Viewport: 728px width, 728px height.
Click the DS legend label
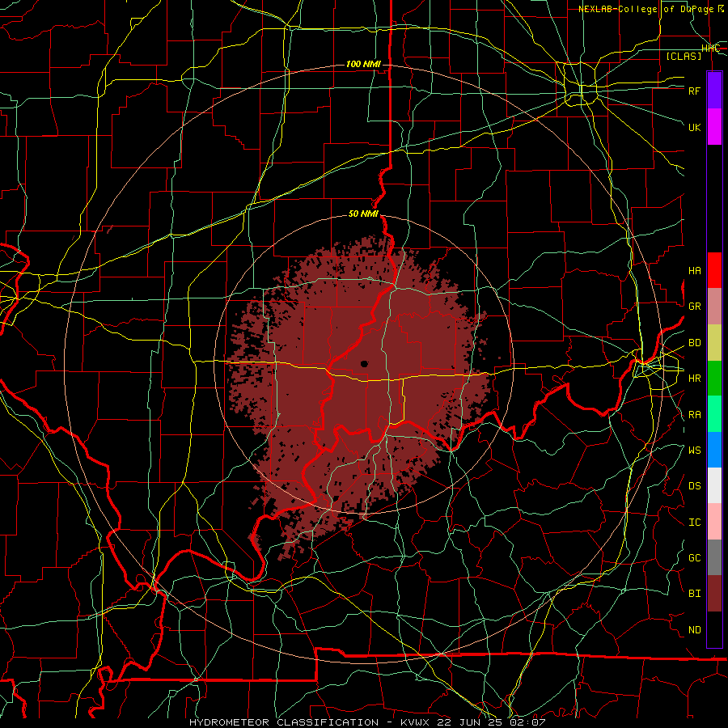click(694, 486)
